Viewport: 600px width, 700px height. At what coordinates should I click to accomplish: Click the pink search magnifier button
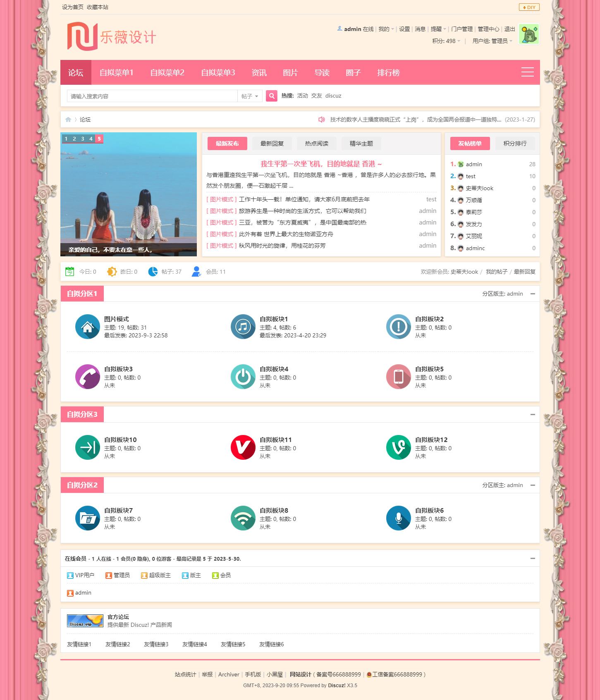point(271,96)
